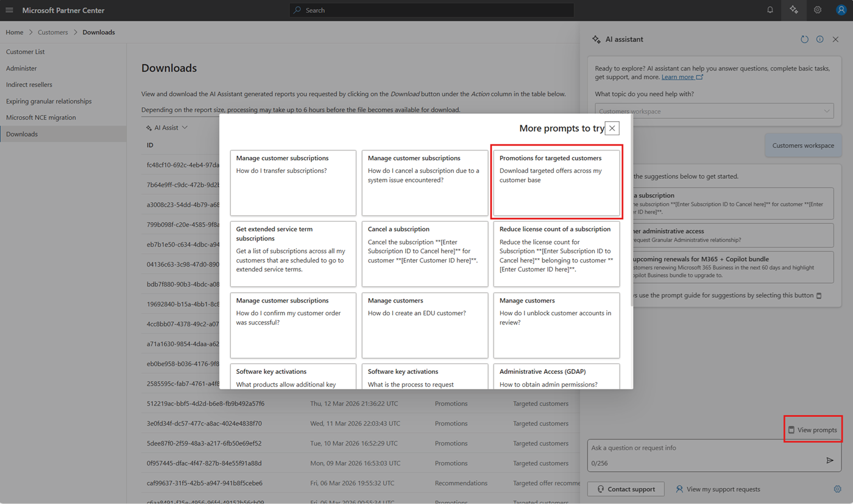This screenshot has width=853, height=504.
Task: Select Promotions for targeted customers prompt
Action: click(556, 183)
